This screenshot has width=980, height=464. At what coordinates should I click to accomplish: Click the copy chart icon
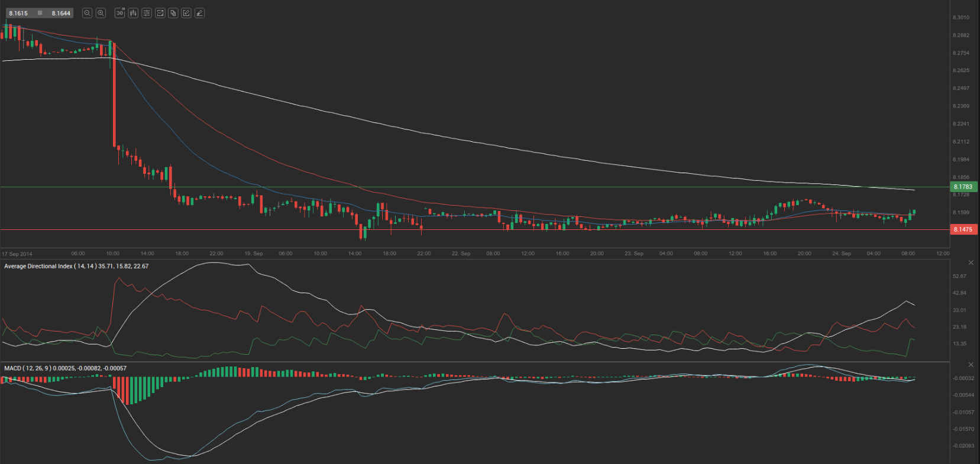click(173, 13)
